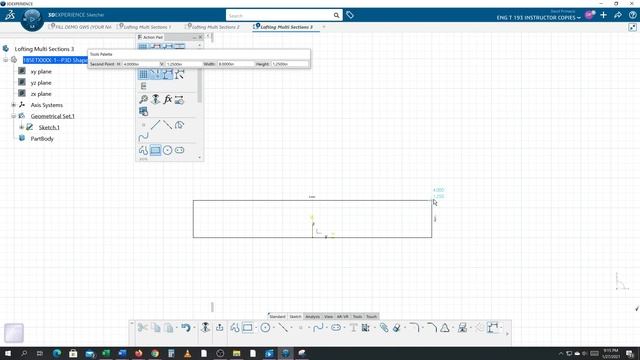Viewport: 640px width, 360px height.
Task: Close the Action Pad panel
Action: tap(200, 37)
